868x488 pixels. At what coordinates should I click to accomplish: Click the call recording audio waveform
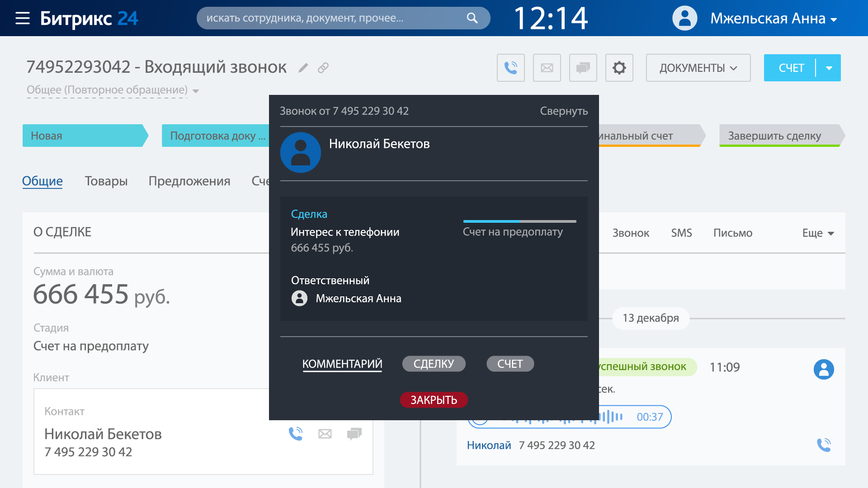tap(611, 417)
